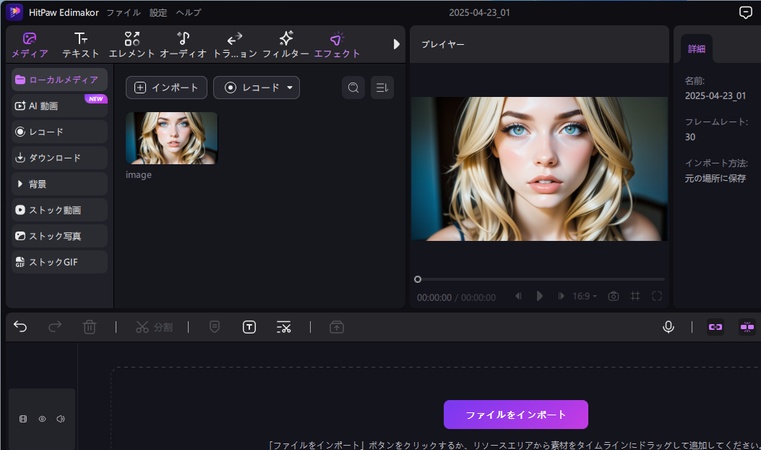The image size is (761, 450).
Task: Open the ファイル menu
Action: pos(123,13)
